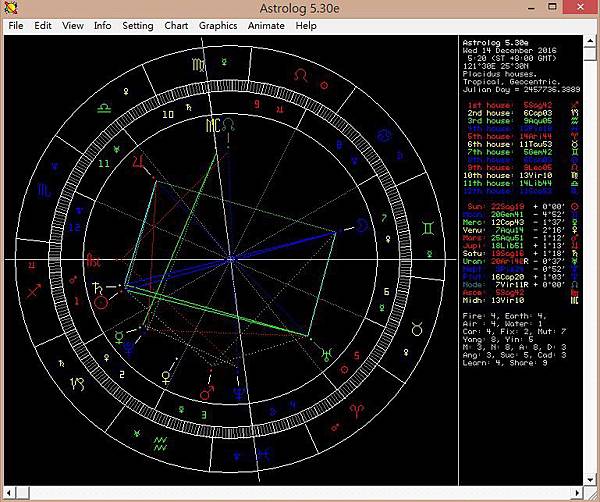Click house number 2 in the wheel
The height and width of the screenshot is (502, 600).
(x=122, y=375)
